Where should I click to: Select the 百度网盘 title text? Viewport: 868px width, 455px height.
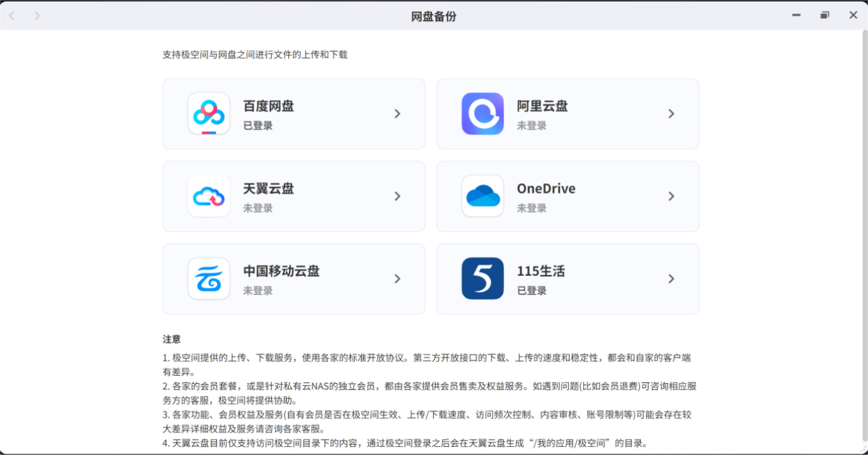click(269, 106)
